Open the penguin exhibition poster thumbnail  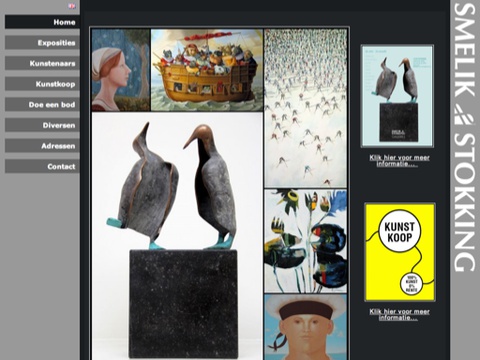tap(397, 96)
